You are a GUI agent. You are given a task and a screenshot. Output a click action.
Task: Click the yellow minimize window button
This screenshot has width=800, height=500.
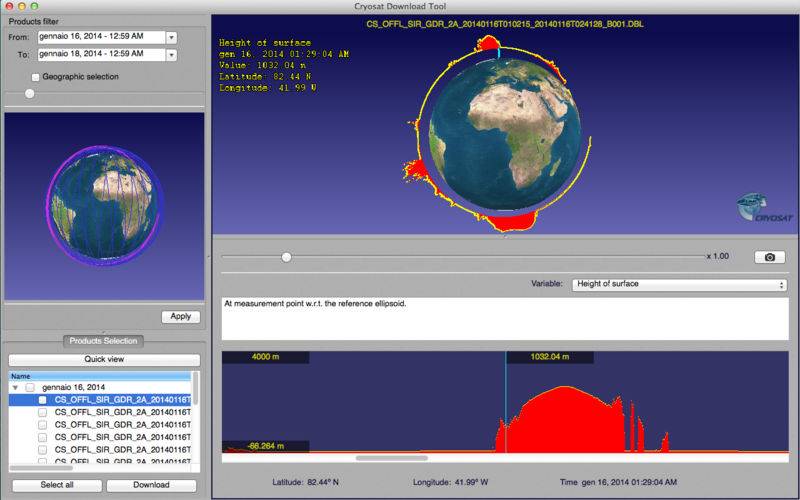21,6
